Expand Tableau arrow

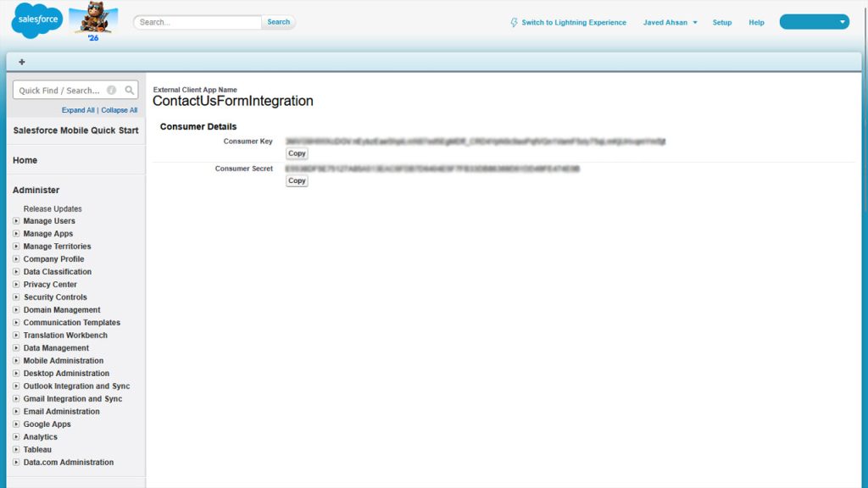16,450
